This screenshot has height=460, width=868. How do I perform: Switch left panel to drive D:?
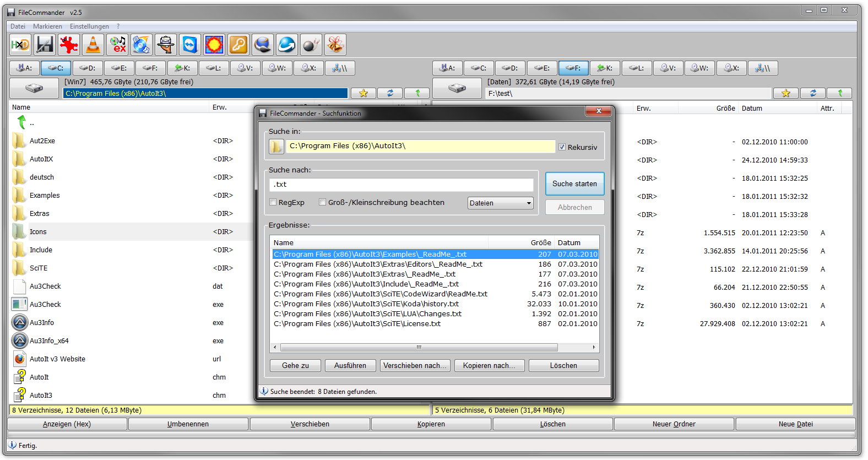[x=88, y=68]
